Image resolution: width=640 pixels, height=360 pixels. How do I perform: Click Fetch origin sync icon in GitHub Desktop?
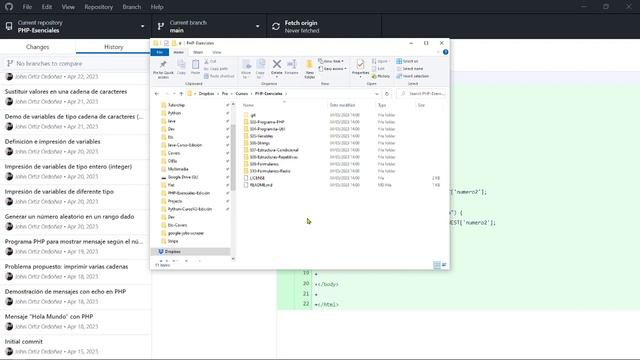pos(276,27)
